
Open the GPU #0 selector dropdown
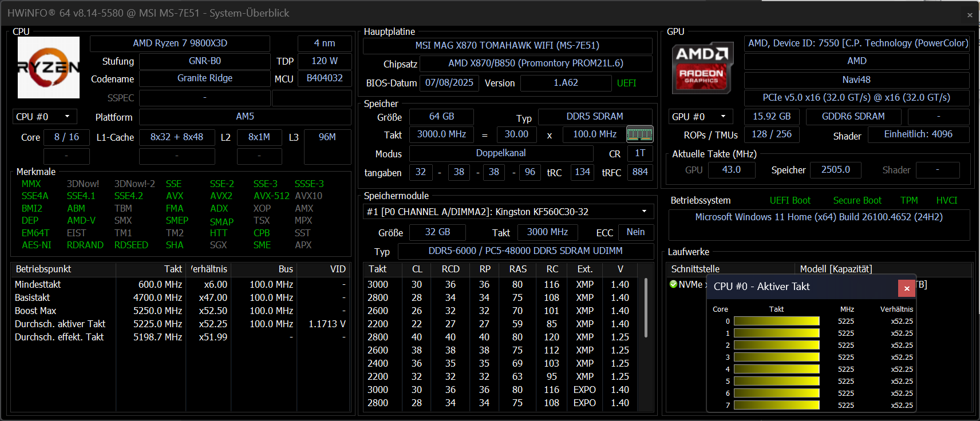click(701, 117)
